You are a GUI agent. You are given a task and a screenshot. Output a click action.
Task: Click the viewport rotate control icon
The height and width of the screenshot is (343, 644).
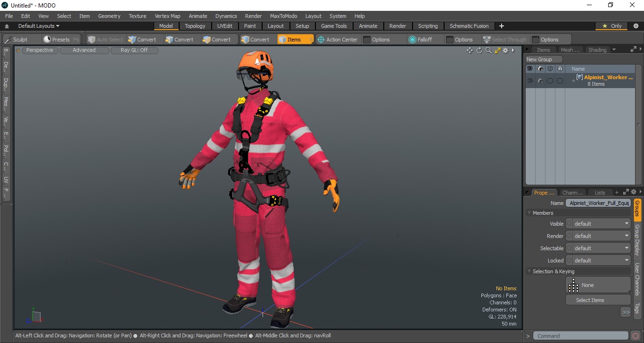479,50
